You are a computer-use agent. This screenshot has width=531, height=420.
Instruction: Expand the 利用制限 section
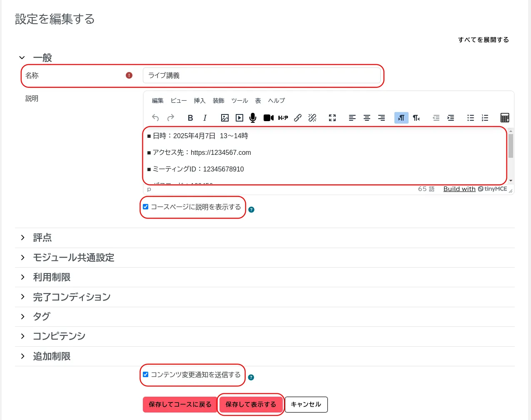point(52,277)
